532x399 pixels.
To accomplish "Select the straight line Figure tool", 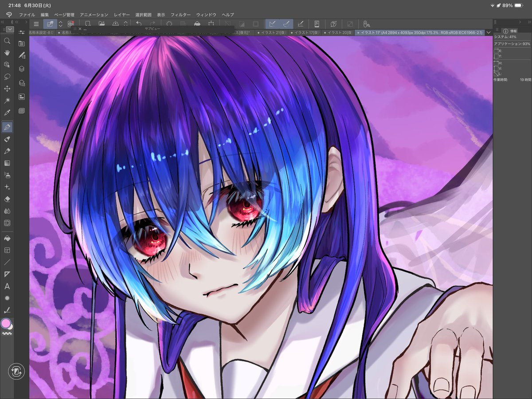I will coord(7,262).
